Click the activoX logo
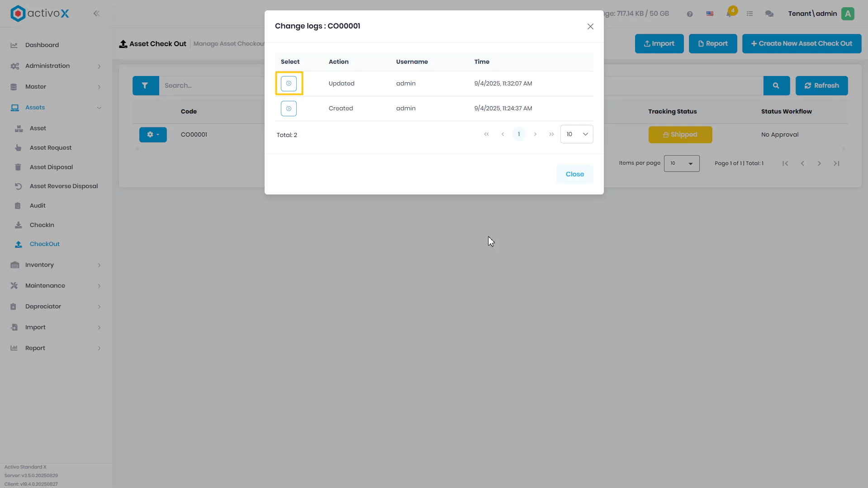 click(x=40, y=14)
